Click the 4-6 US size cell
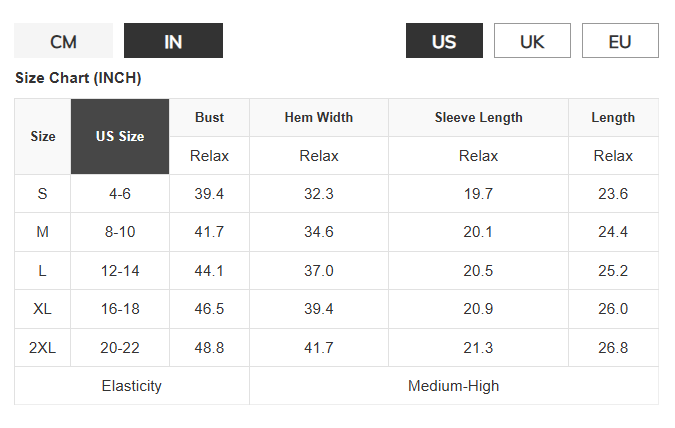The image size is (675, 428). [120, 194]
